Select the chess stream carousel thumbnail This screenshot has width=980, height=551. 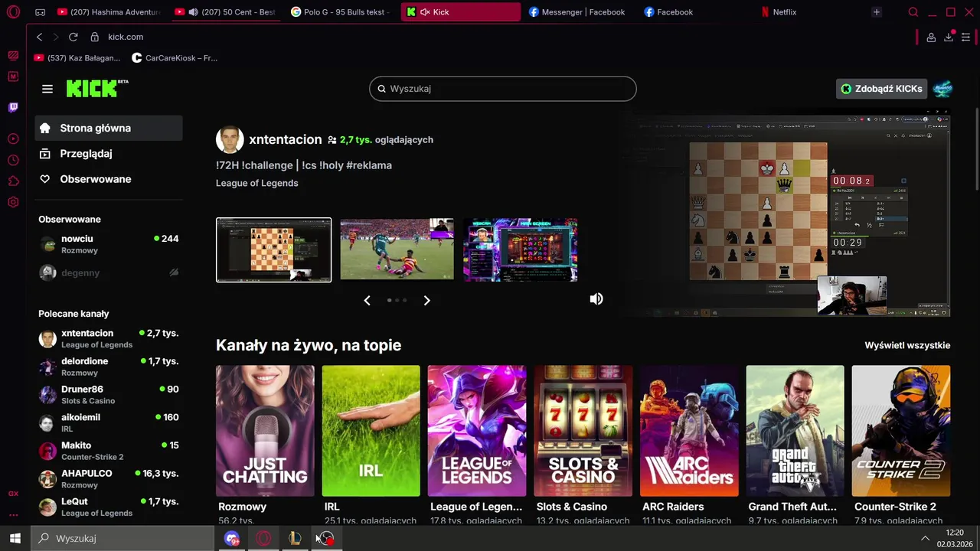pos(274,250)
